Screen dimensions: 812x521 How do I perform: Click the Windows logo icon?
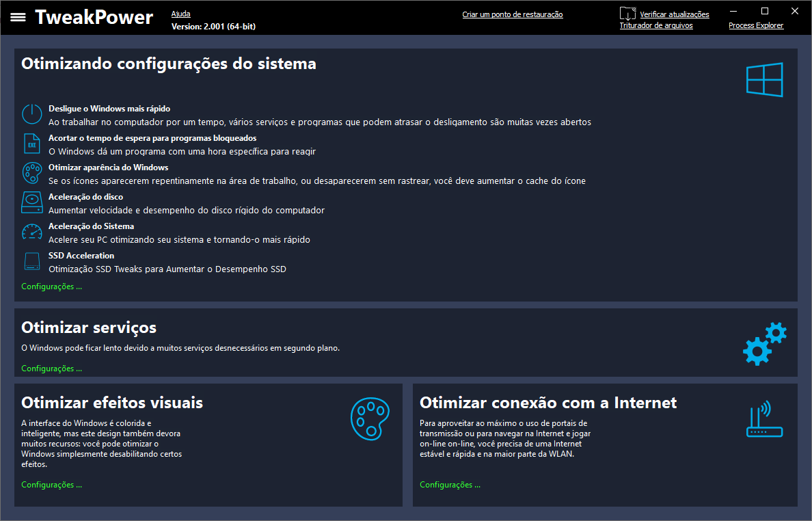(764, 80)
